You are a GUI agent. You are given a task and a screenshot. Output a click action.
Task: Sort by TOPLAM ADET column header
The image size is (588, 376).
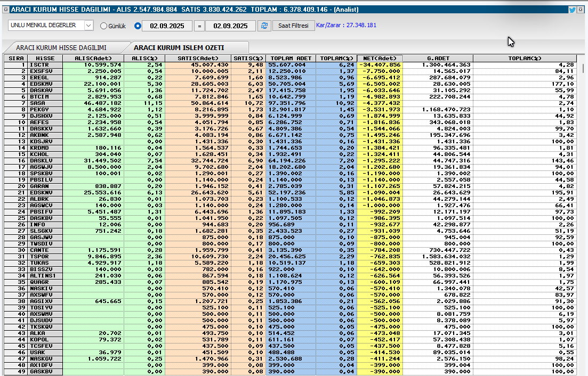tap(291, 59)
